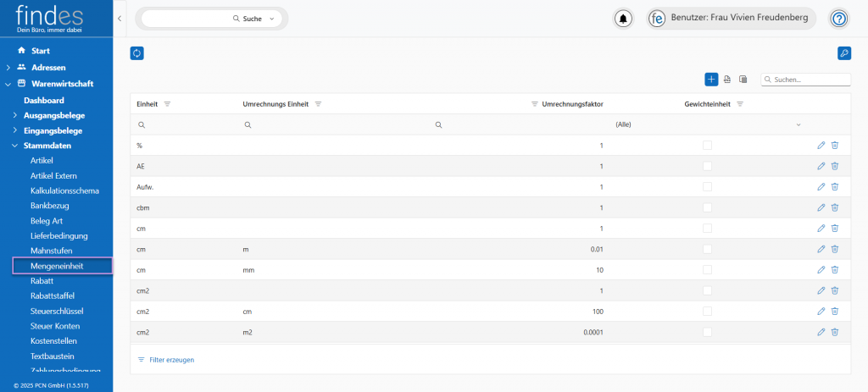
Task: Expand the Ausgangsbelege tree node
Action: point(15,115)
